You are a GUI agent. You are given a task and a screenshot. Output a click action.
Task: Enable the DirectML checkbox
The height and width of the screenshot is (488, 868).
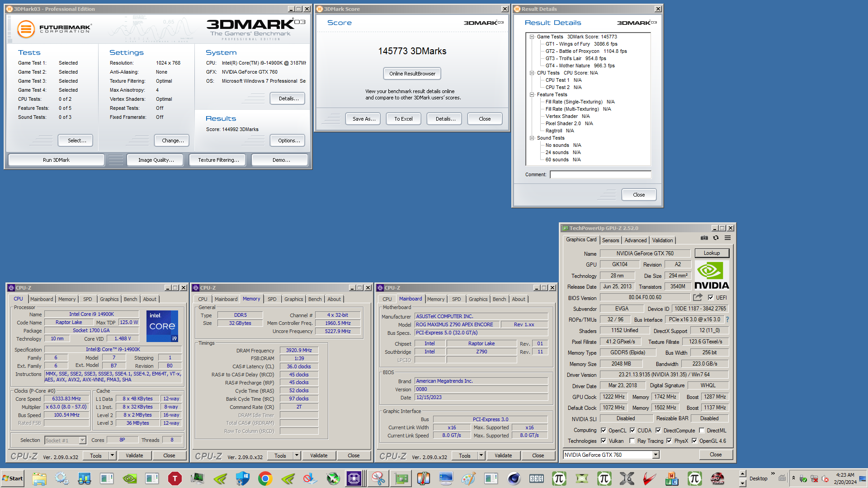click(x=702, y=430)
